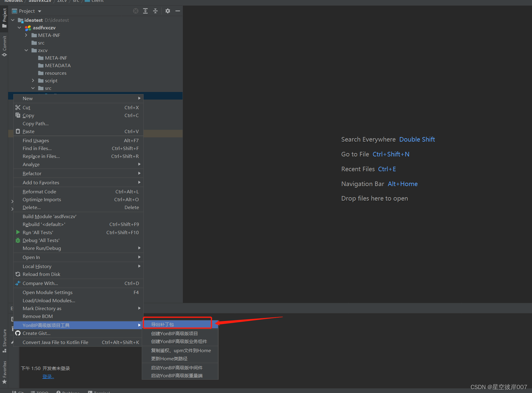Click 导出补丁包 in submenu

click(x=180, y=324)
